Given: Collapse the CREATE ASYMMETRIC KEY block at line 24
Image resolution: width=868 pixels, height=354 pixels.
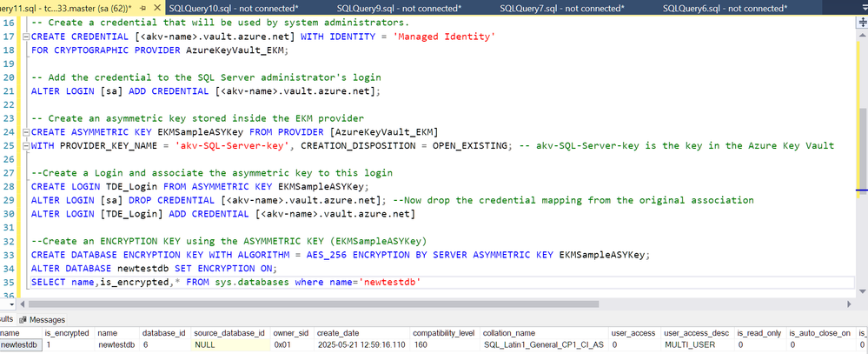Looking at the screenshot, I should 25,132.
